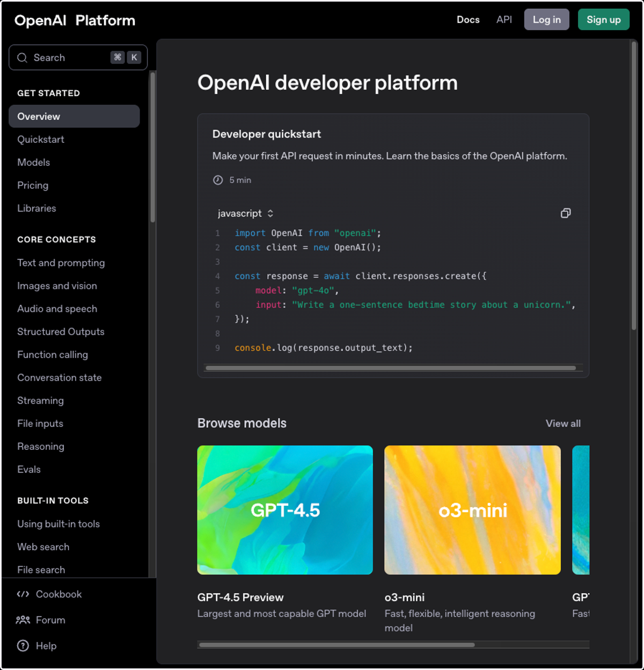Open Images and vision guide
The height and width of the screenshot is (670, 644).
57,286
